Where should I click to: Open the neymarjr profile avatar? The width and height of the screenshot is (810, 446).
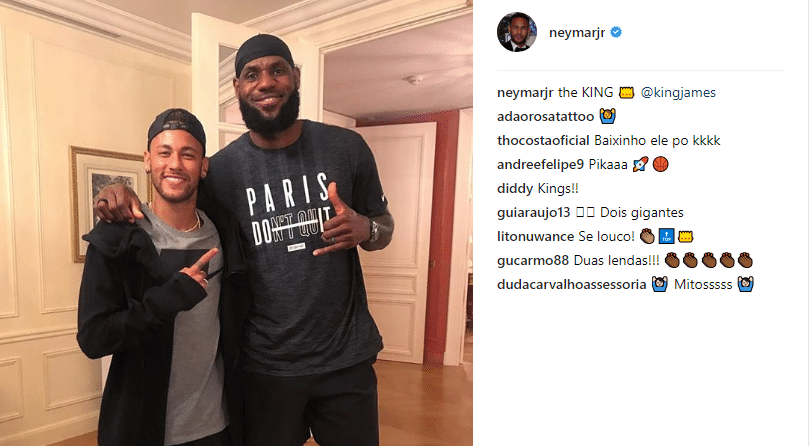(517, 32)
